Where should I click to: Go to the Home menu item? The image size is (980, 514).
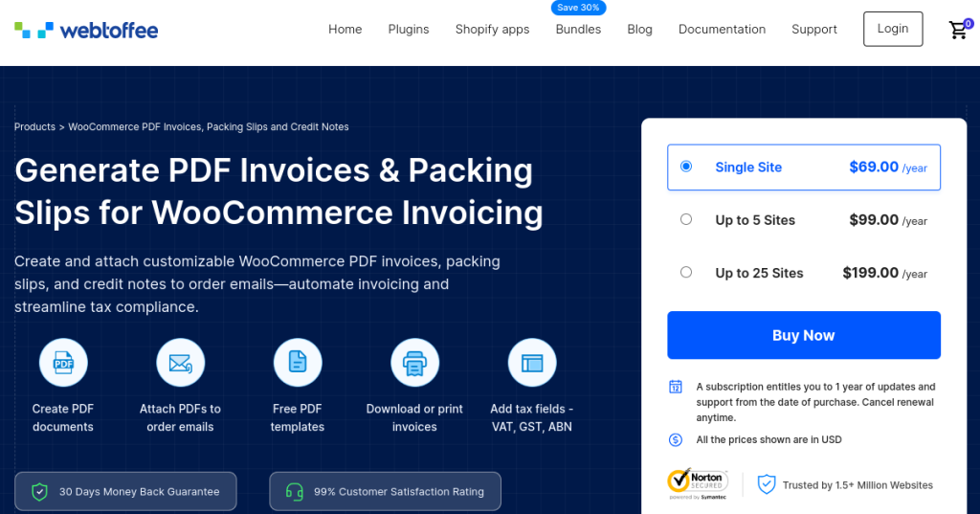pos(345,30)
